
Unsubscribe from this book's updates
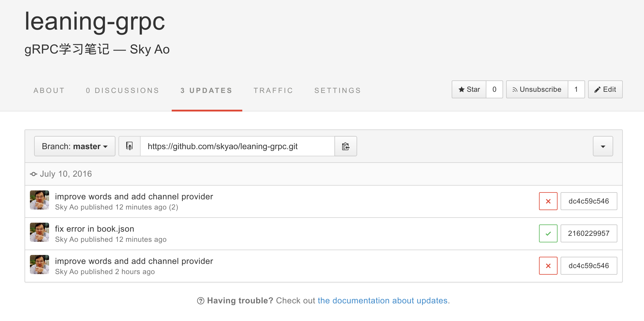pos(537,89)
